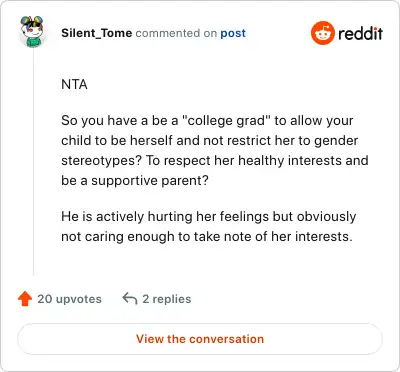
Task: Click the quoted "college grad" phrase
Action: coord(226,121)
